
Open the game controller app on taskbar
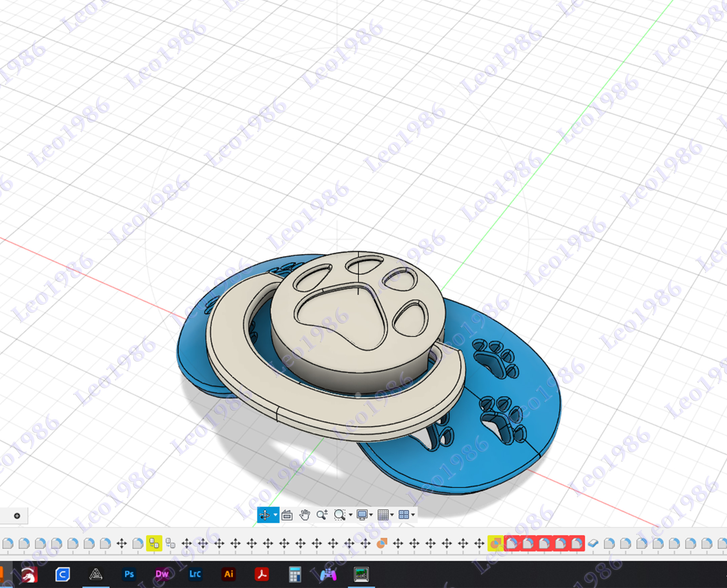tap(328, 575)
